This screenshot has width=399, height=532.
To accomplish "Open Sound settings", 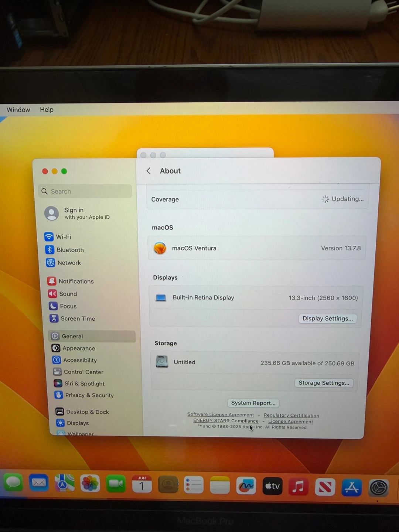I will (62, 294).
